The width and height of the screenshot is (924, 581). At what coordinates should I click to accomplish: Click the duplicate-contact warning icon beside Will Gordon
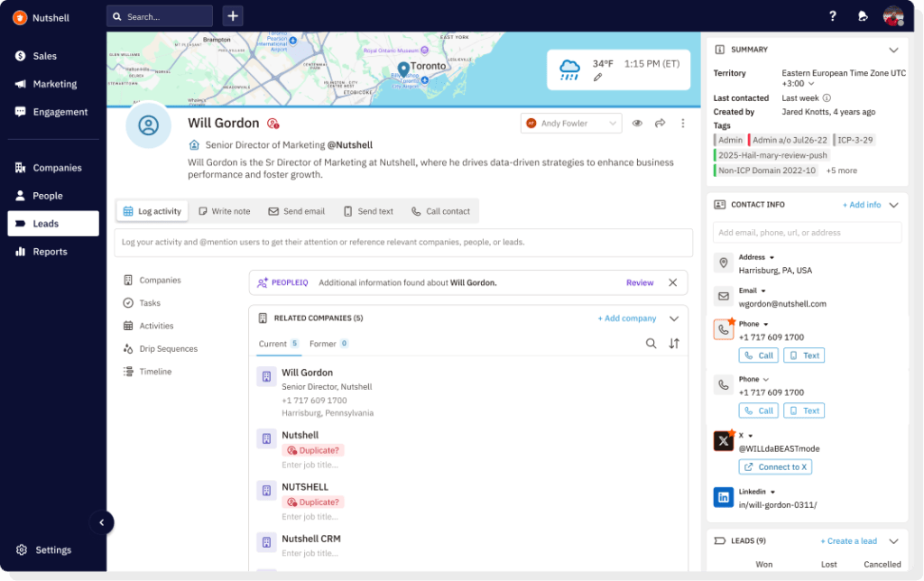coord(273,124)
